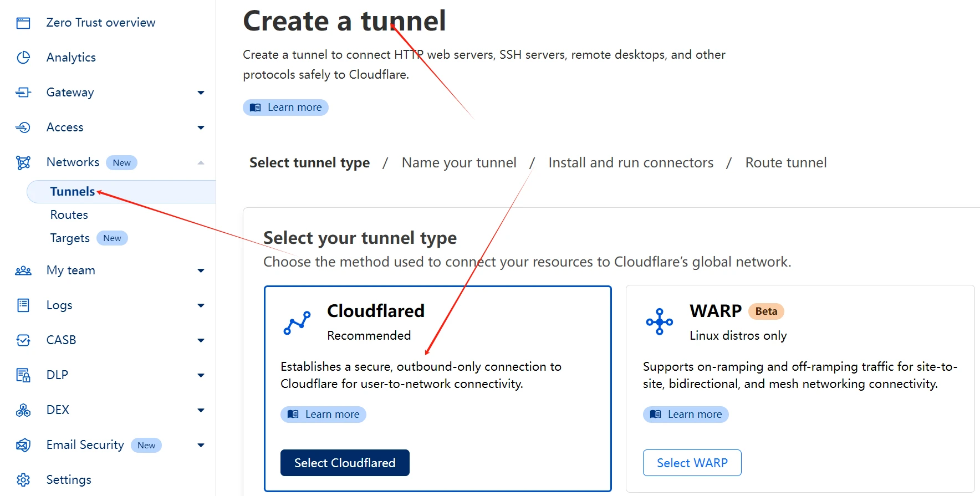Click the Name your tunnel step
The height and width of the screenshot is (496, 980).
pos(459,163)
